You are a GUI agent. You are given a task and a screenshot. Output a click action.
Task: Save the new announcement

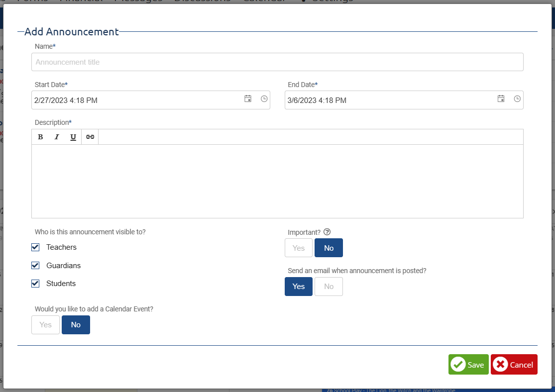point(468,364)
